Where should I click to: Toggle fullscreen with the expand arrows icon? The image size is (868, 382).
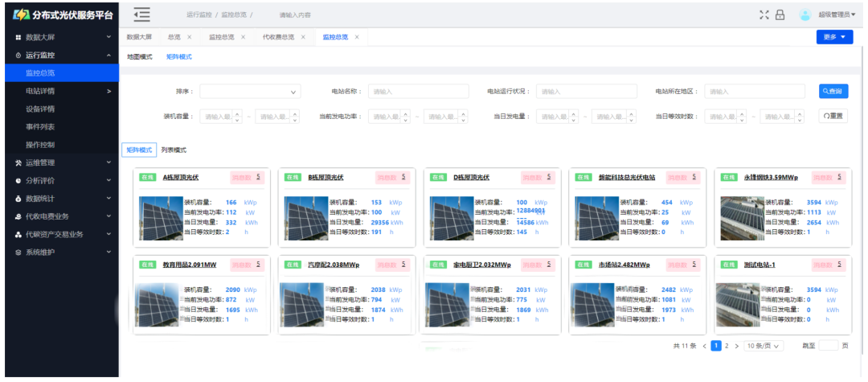click(x=764, y=15)
